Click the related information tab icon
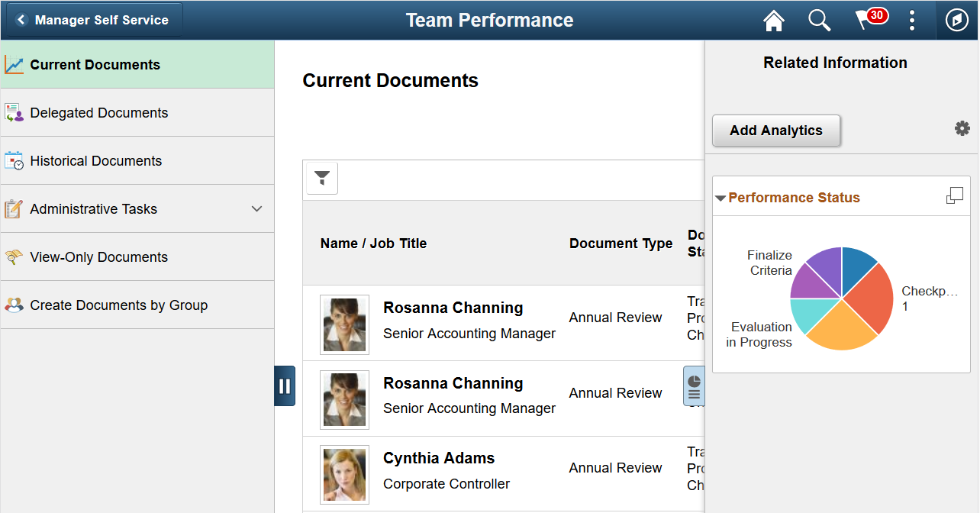The image size is (980, 513). (694, 386)
